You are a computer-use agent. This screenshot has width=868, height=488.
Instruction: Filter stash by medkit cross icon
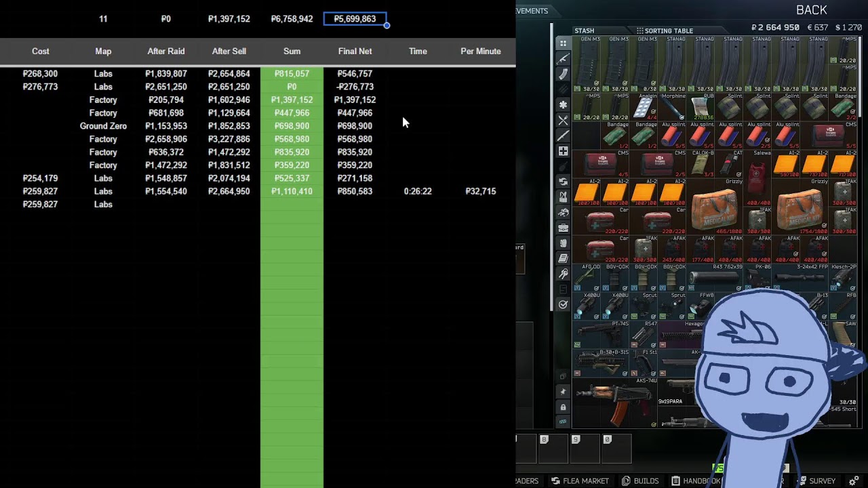(563, 151)
